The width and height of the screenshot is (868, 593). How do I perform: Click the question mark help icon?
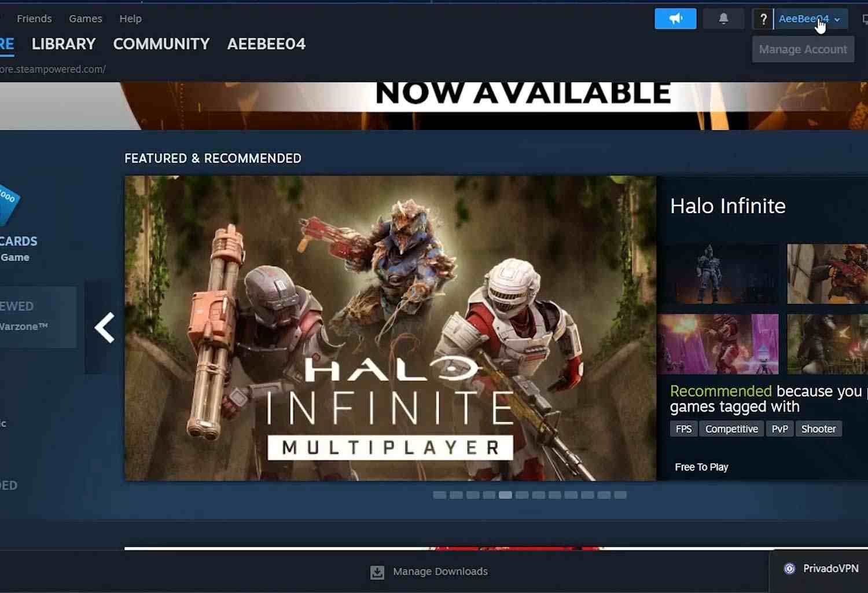click(763, 19)
